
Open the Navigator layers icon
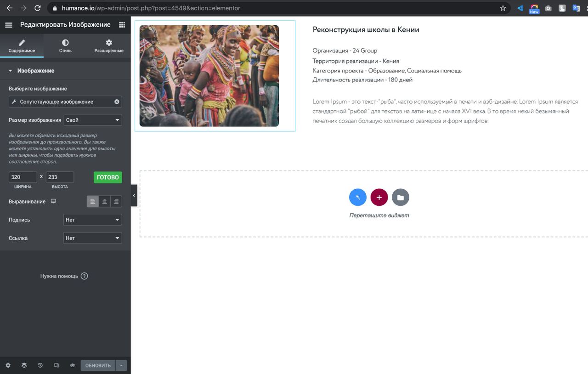(24, 365)
